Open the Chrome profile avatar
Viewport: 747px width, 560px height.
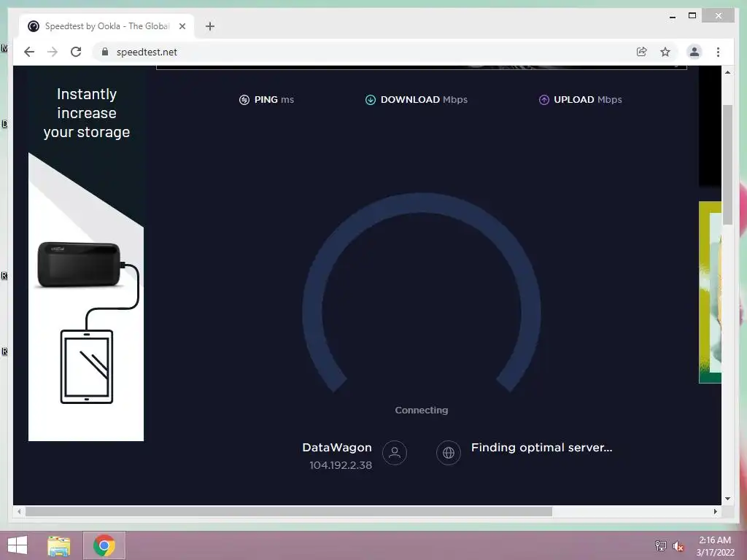click(694, 52)
